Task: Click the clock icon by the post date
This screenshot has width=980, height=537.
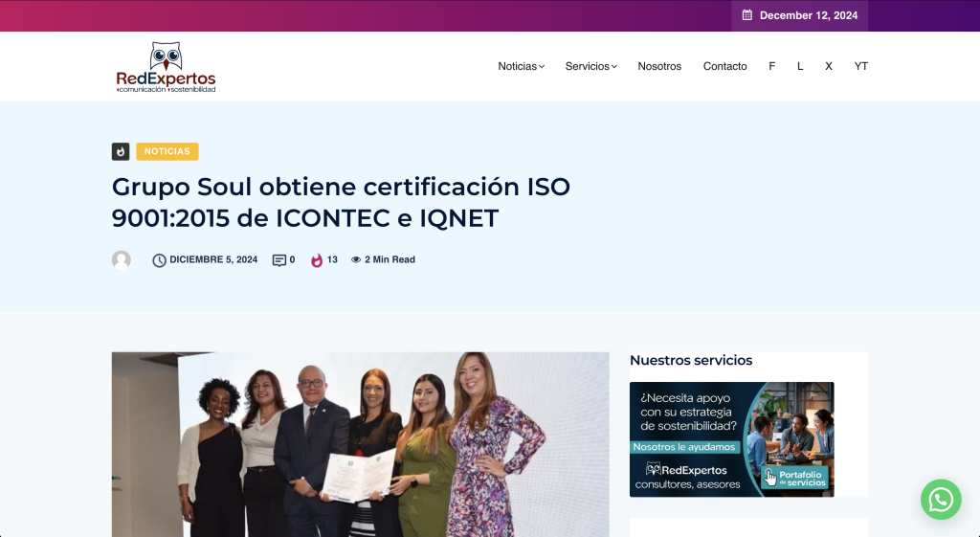Action: 160,260
